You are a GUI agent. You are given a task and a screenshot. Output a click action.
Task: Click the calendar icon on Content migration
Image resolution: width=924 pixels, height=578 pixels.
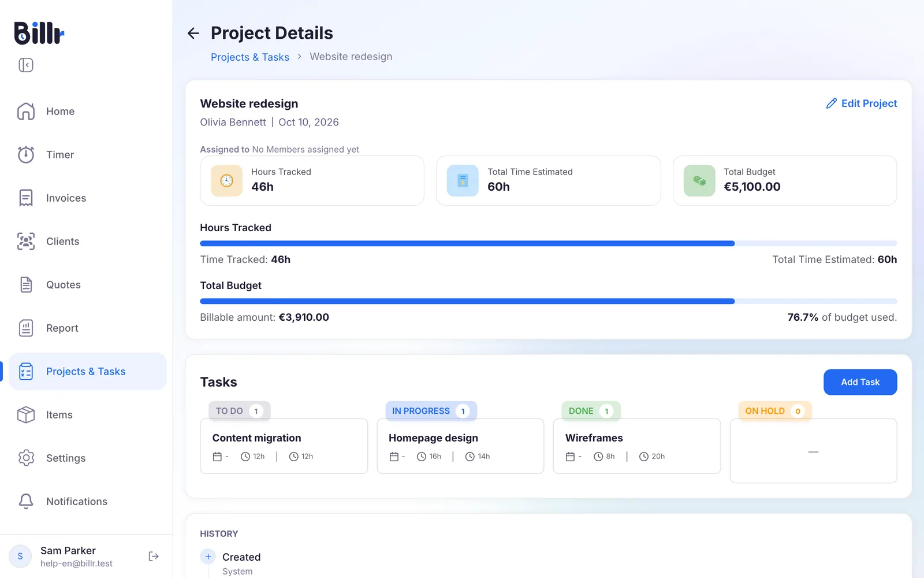217,457
